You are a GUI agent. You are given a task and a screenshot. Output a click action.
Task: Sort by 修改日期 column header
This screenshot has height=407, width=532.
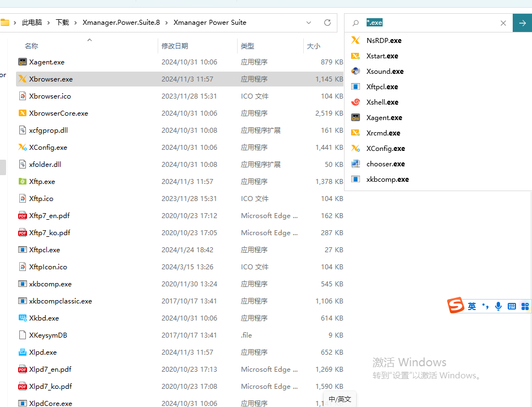click(174, 46)
